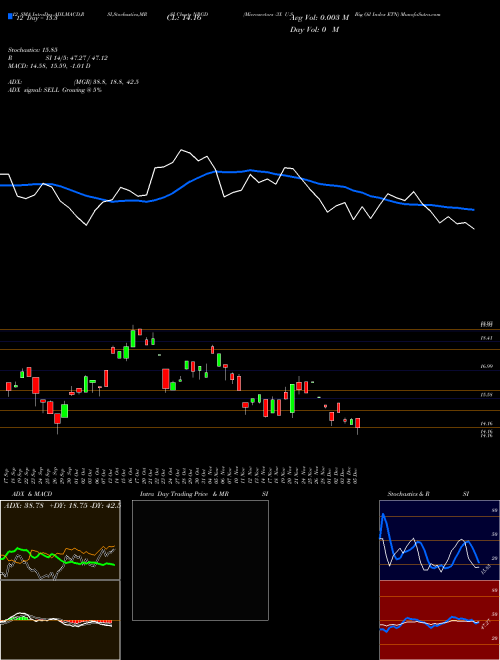This screenshot has width=500, height=660.
Task: Click the red RSI chart panel
Action: pyautogui.click(x=439, y=620)
